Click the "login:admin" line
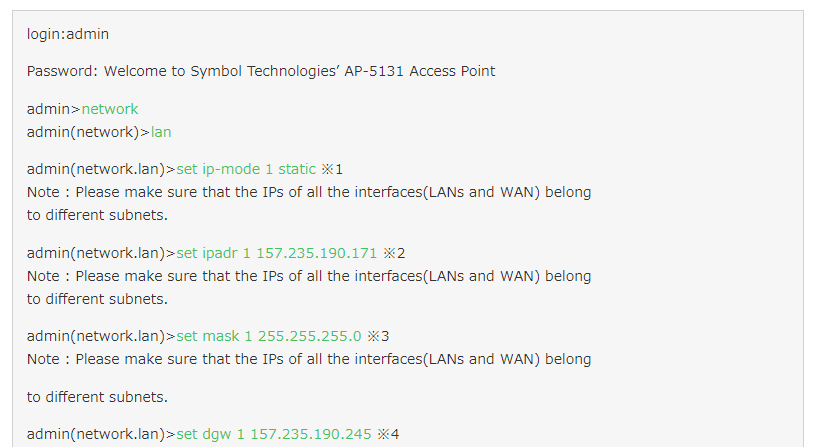The image size is (816, 447). coord(68,34)
